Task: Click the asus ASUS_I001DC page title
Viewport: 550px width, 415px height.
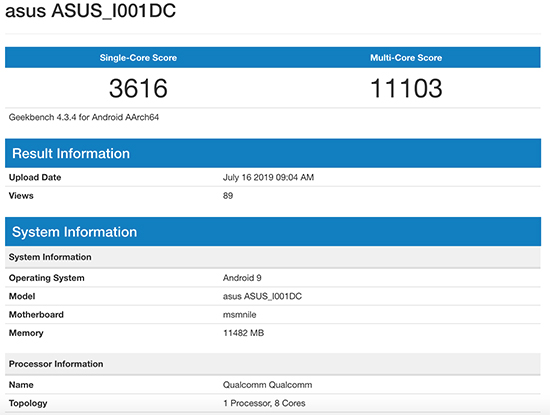Action: [x=90, y=11]
